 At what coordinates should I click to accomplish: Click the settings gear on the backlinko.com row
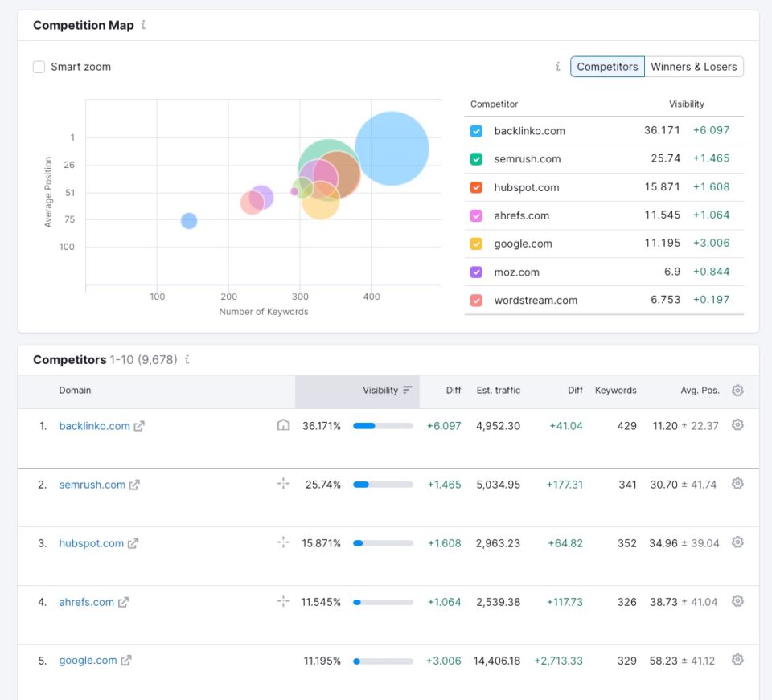click(x=737, y=424)
